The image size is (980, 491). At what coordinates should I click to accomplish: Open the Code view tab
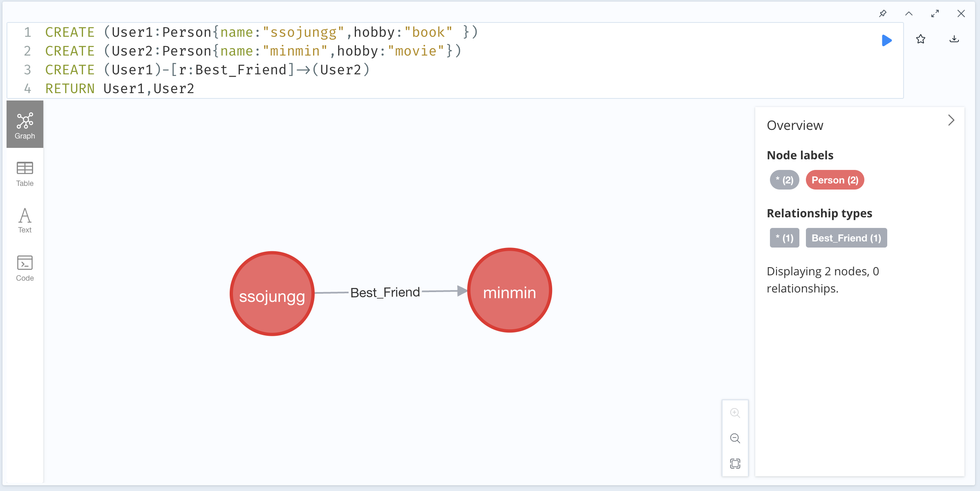tap(25, 268)
